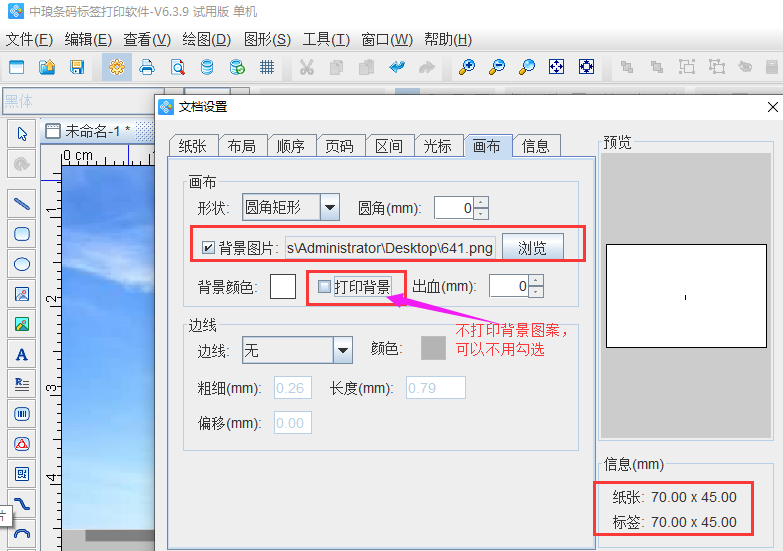This screenshot has width=783, height=551.
Task: Click the 出血(mm) value field
Action: (x=509, y=286)
